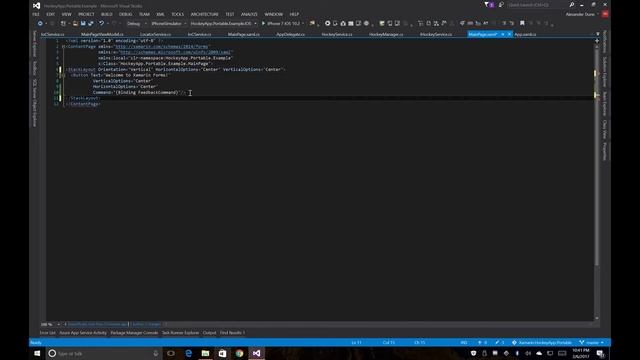Click into the Quick Launch search box
The width and height of the screenshot is (640, 360).
(538, 5)
